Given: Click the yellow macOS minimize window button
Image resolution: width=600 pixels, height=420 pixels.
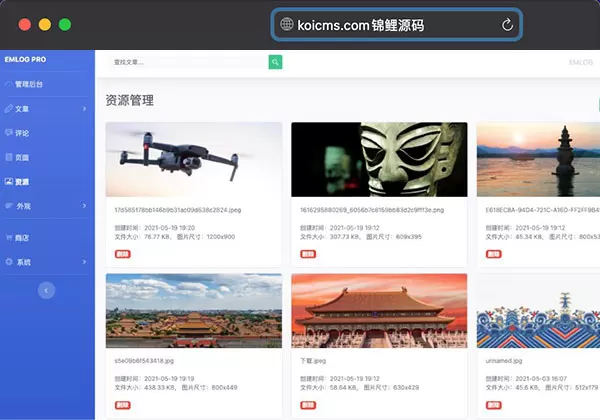Looking at the screenshot, I should tap(45, 24).
